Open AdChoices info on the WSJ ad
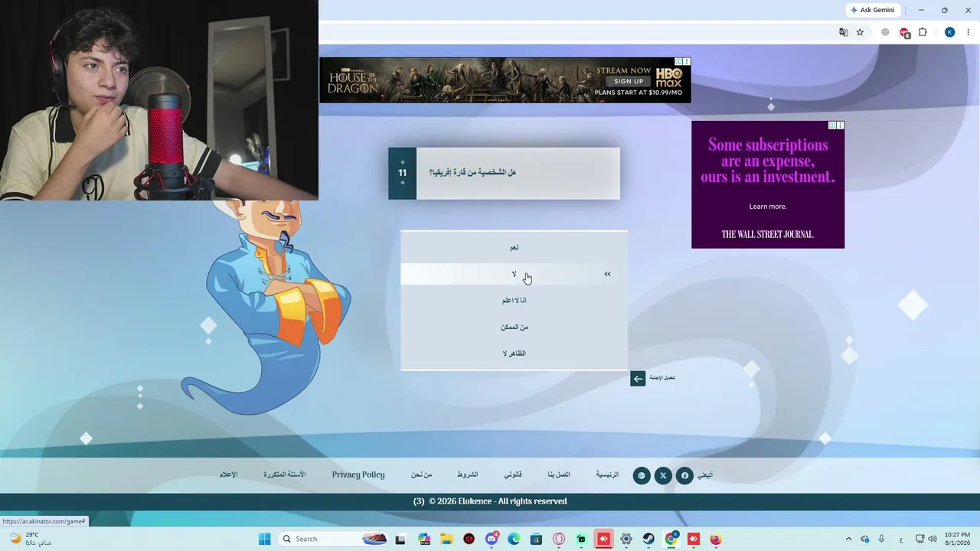The image size is (980, 551). [x=832, y=125]
